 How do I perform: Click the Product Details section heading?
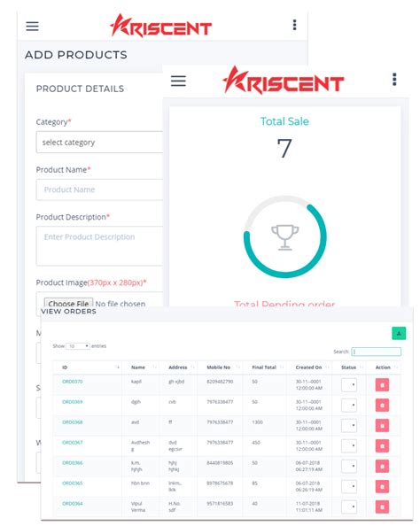point(80,89)
